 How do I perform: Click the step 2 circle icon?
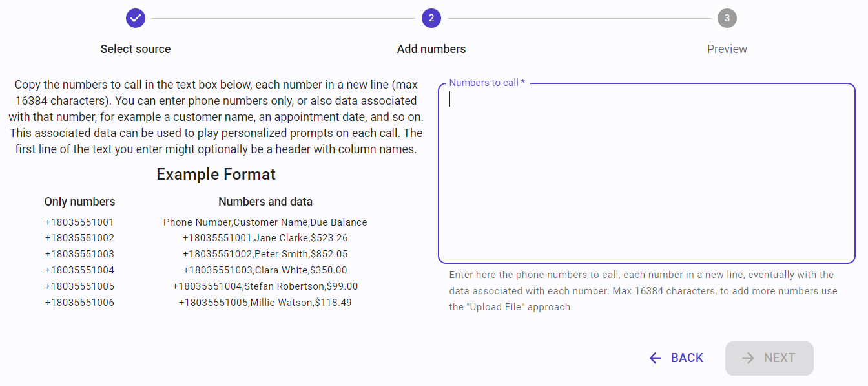coord(431,18)
